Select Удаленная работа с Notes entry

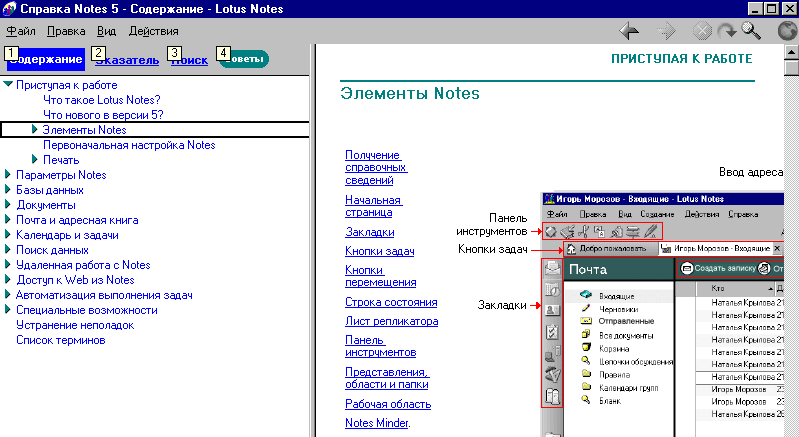click(x=83, y=265)
